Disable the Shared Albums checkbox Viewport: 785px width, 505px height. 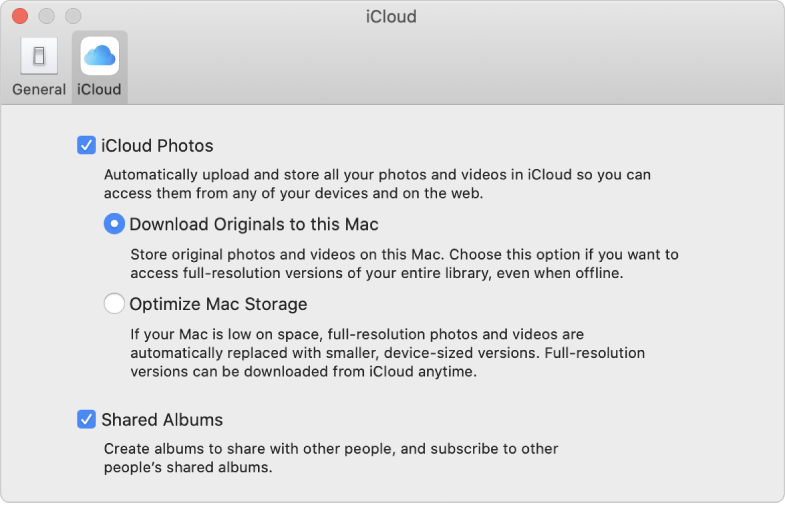point(86,419)
